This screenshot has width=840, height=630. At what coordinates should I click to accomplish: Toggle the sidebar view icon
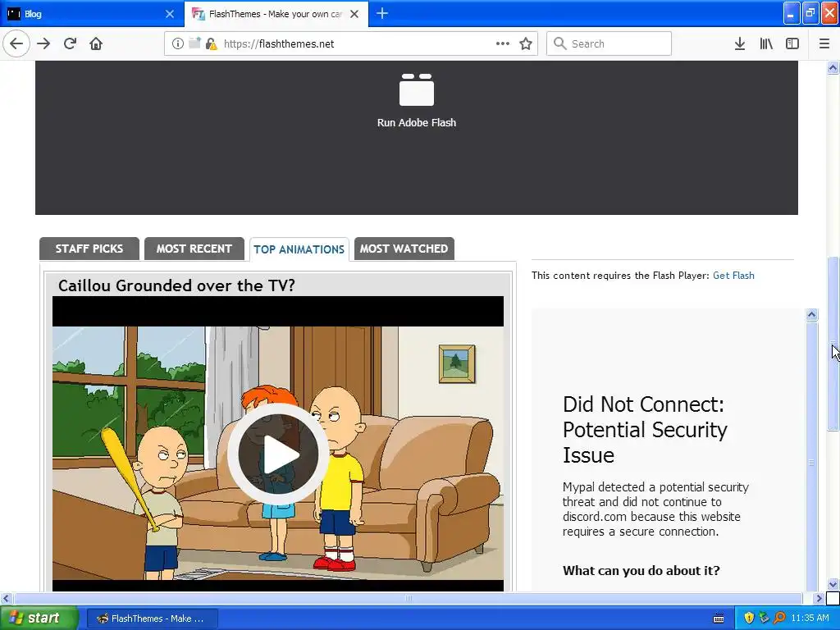pos(792,43)
